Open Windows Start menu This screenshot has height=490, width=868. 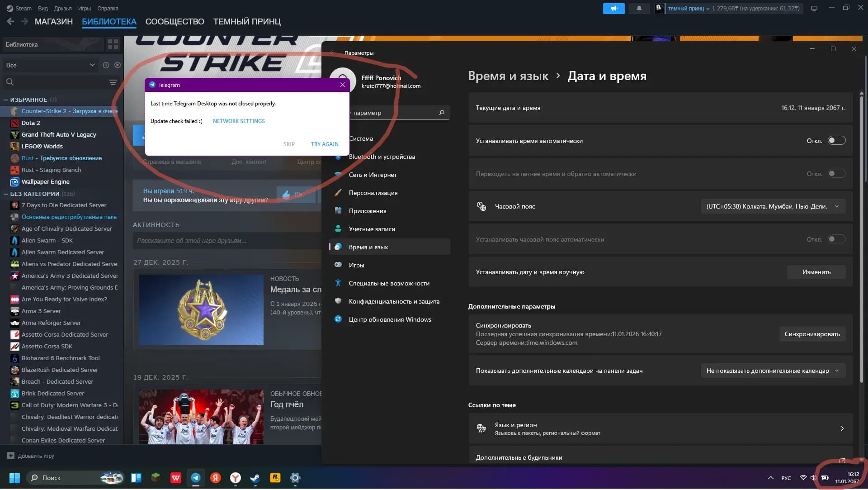point(14,478)
